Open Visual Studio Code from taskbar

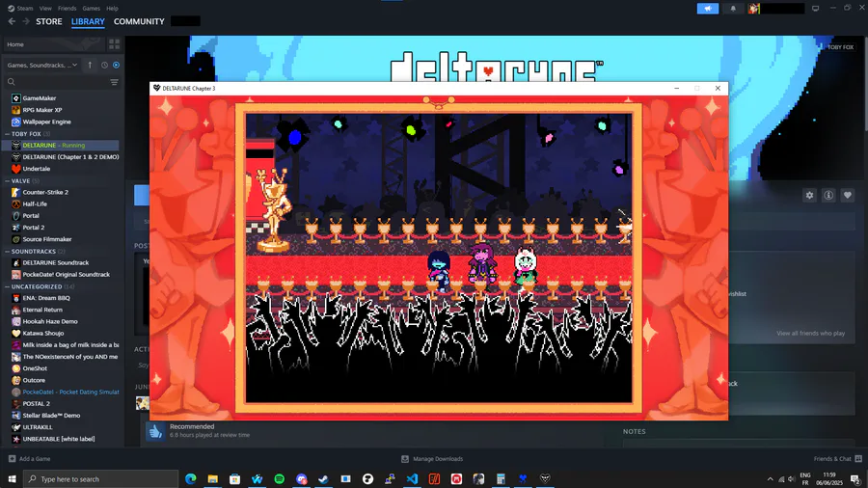tap(412, 478)
